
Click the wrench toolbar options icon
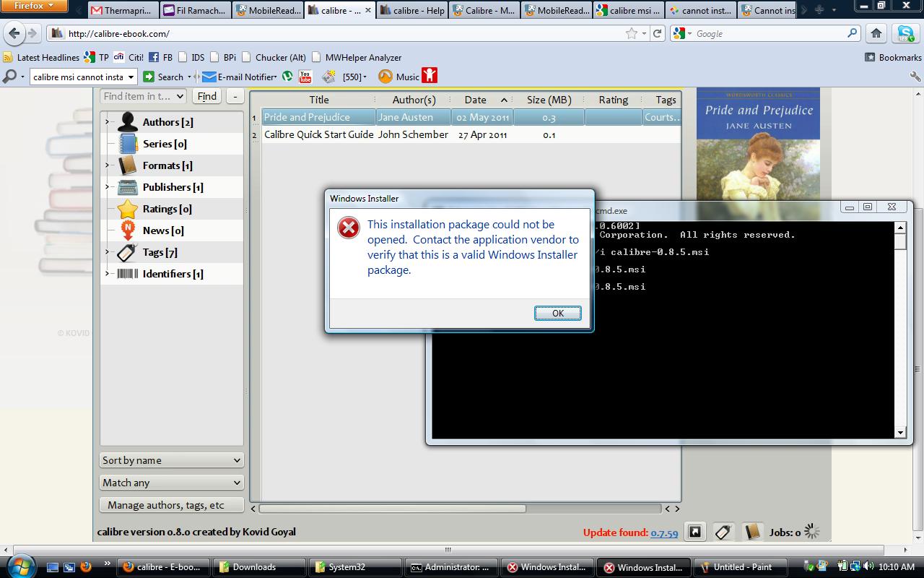tap(915, 77)
